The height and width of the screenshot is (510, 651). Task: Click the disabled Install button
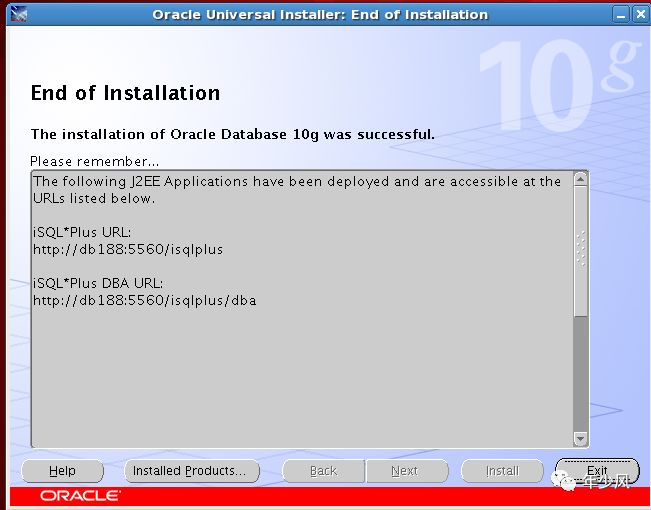coord(502,471)
